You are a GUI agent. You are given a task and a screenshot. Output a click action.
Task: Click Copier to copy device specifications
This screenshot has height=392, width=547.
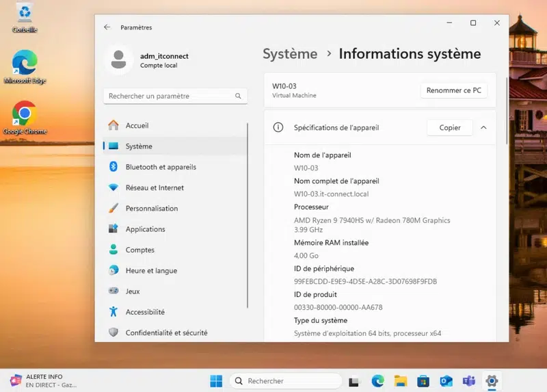449,127
